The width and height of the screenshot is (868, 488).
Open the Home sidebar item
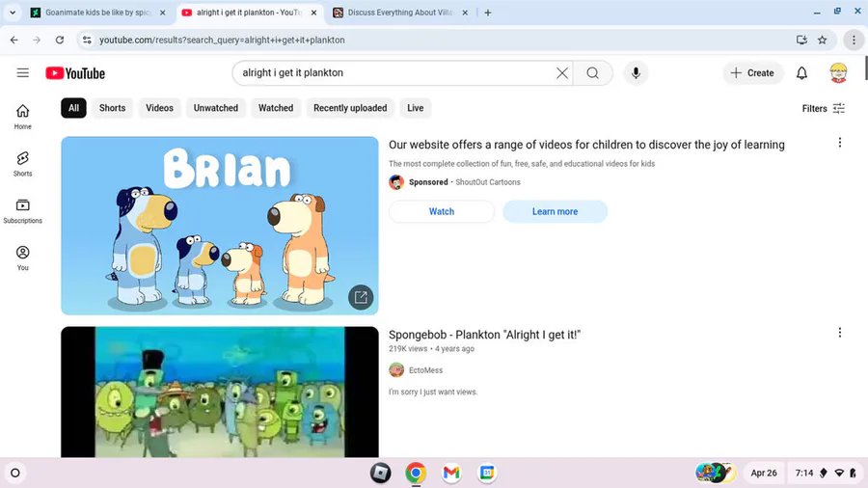23,117
